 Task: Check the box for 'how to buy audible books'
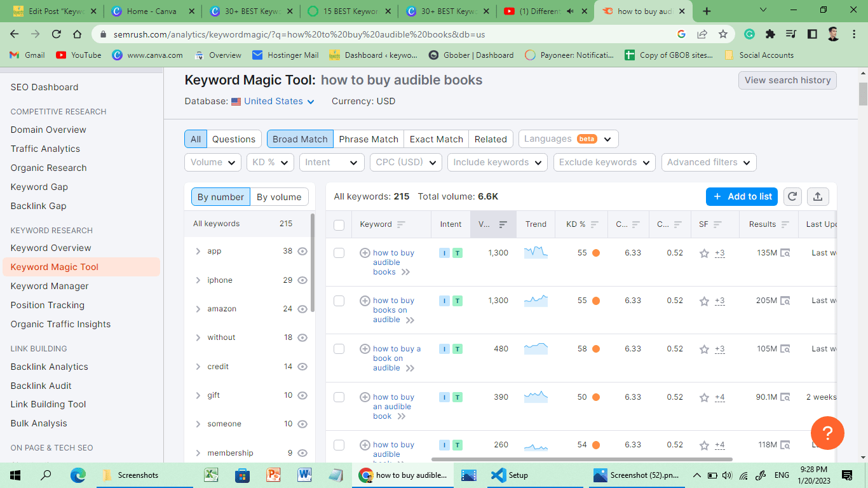point(339,253)
